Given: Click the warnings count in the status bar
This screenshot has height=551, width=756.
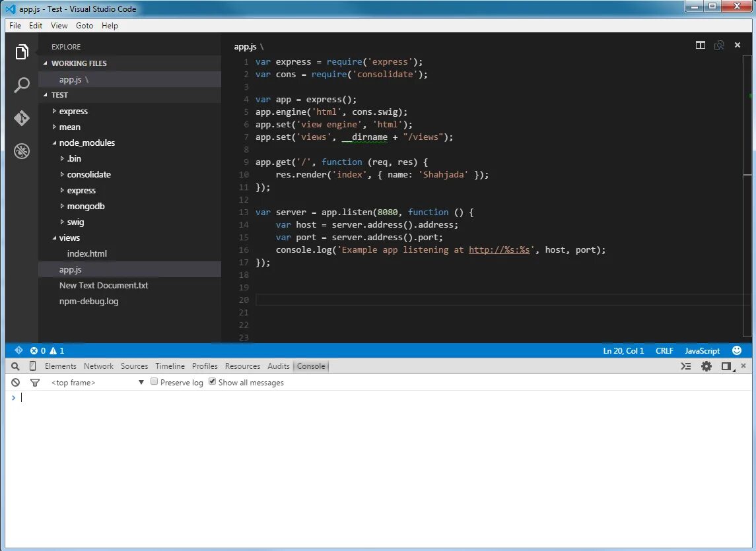Looking at the screenshot, I should (x=57, y=350).
